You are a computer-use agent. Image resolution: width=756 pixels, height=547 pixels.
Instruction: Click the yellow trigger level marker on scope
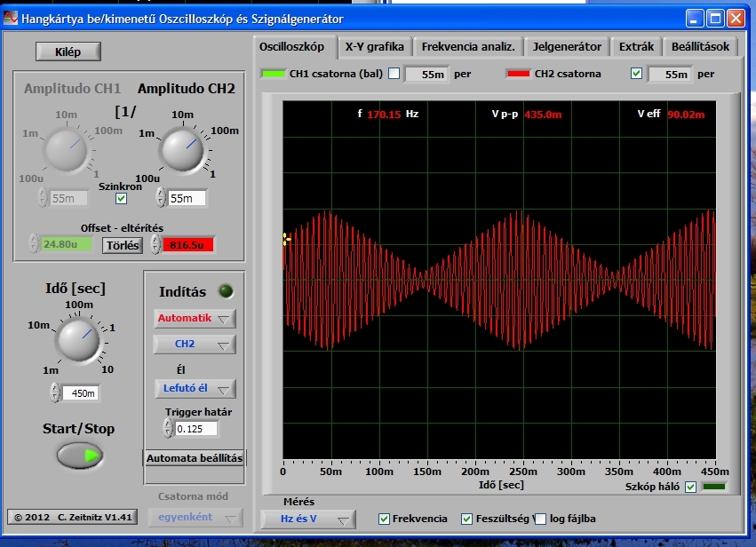coord(286,240)
